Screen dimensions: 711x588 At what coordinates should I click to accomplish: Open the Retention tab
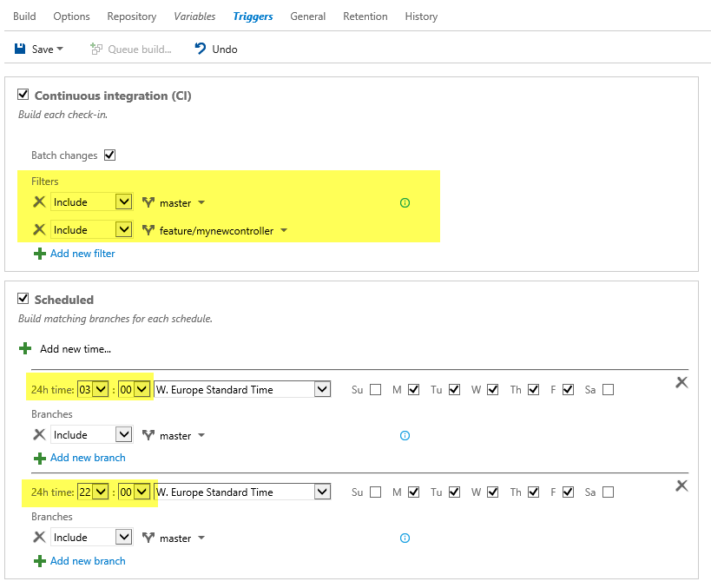(x=365, y=17)
